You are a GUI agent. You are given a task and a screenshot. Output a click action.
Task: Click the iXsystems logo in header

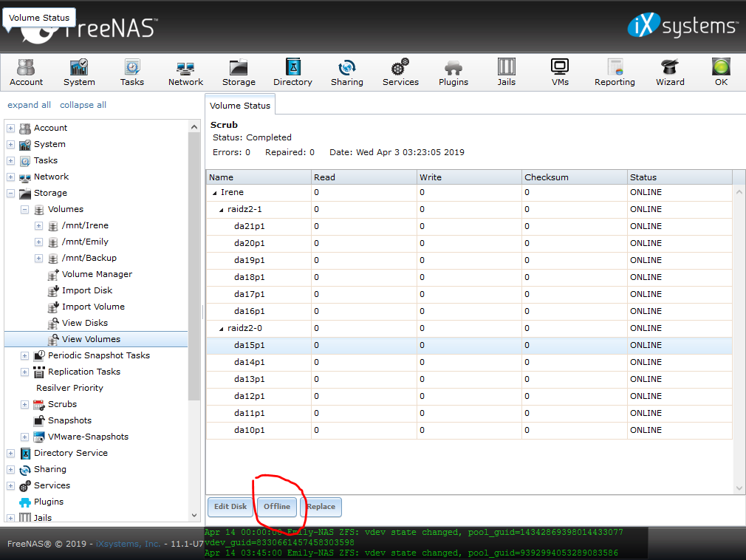[x=682, y=25]
